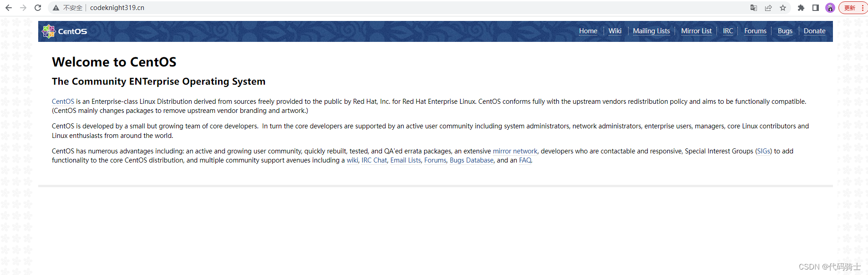The height and width of the screenshot is (275, 868).
Task: Open the Home navigation item
Action: click(x=588, y=31)
